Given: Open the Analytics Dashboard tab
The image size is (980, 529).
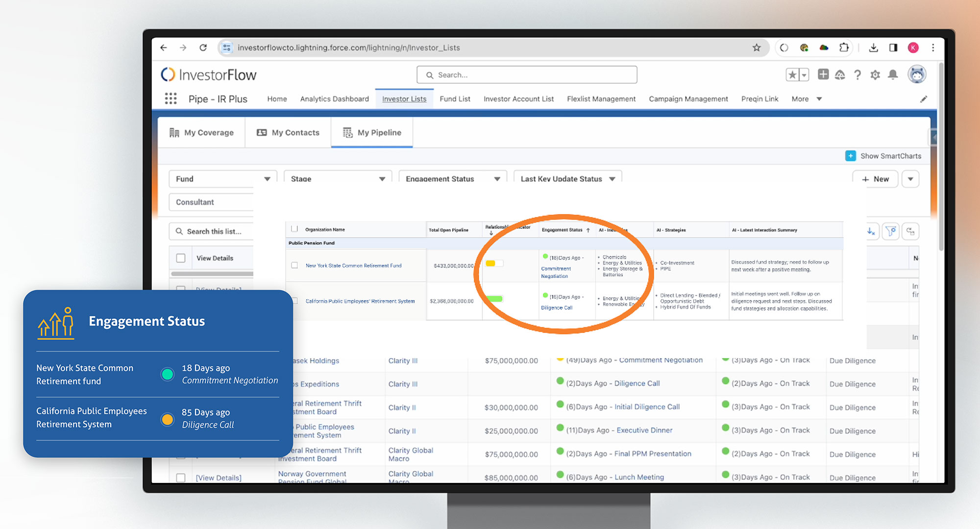Looking at the screenshot, I should click(x=335, y=98).
